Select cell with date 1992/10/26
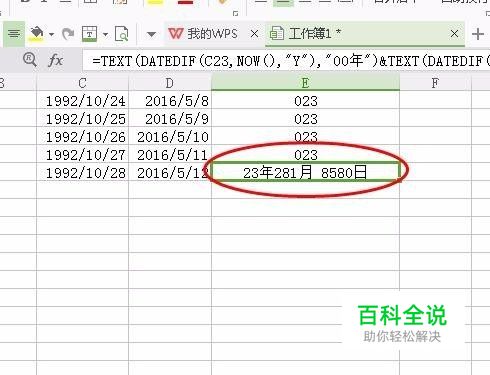The height and width of the screenshot is (375, 490). coord(82,137)
